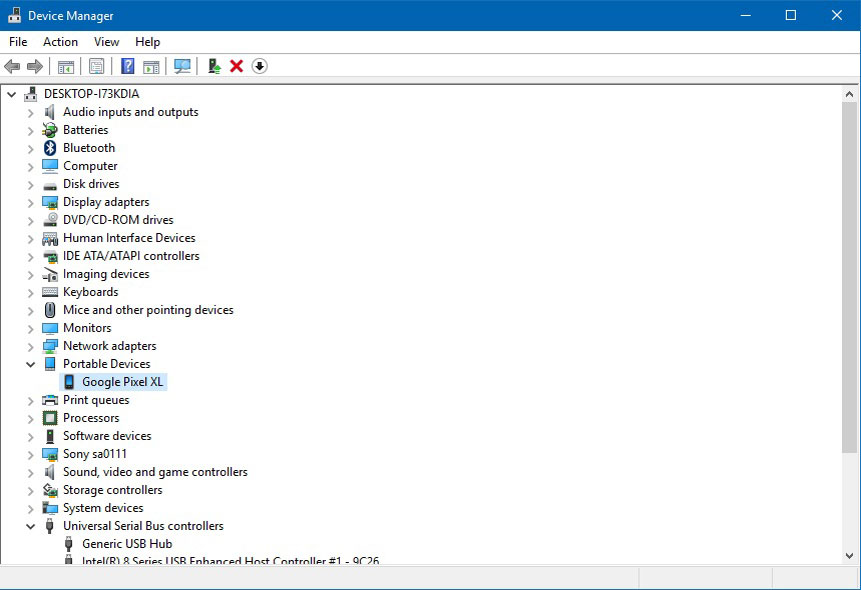Click the Forward arrow in the toolbar
This screenshot has width=861, height=590.
point(35,66)
